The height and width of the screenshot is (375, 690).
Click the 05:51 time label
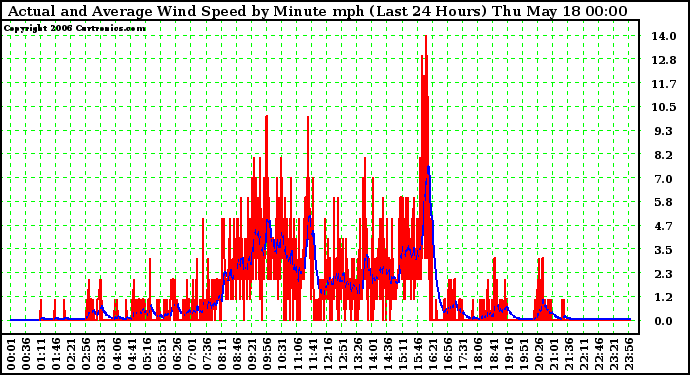point(162,354)
